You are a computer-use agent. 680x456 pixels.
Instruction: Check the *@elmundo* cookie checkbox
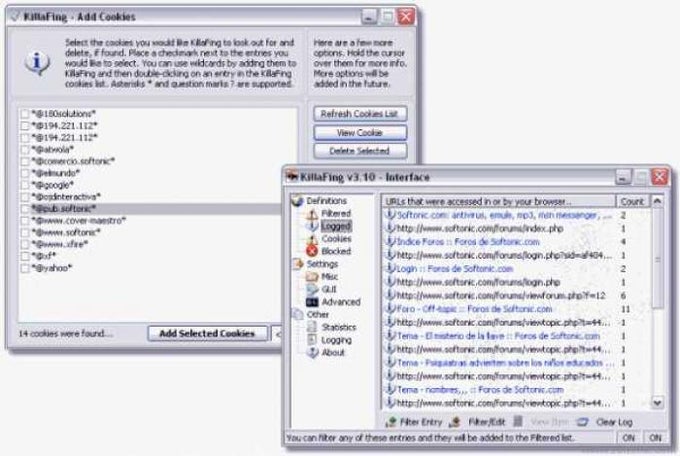[x=25, y=173]
